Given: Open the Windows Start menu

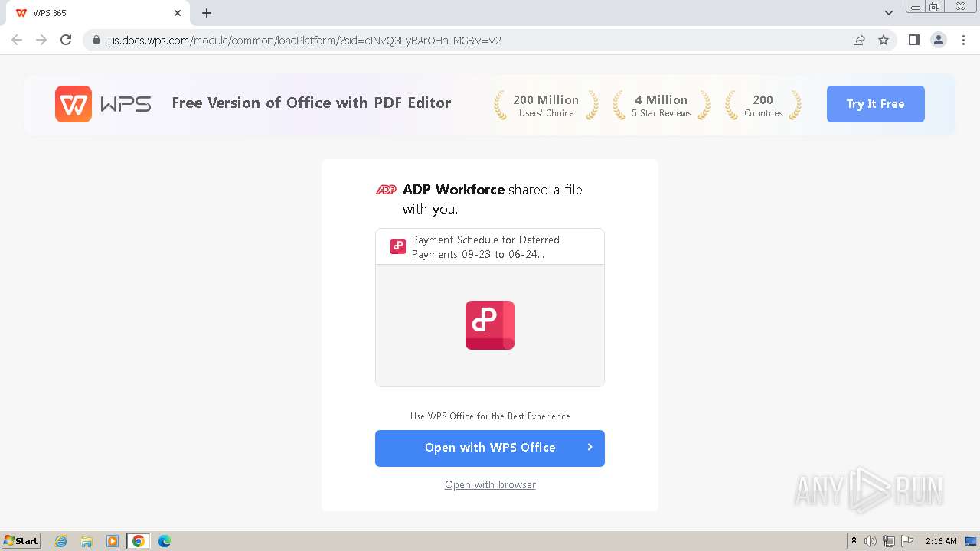Looking at the screenshot, I should tap(21, 540).
